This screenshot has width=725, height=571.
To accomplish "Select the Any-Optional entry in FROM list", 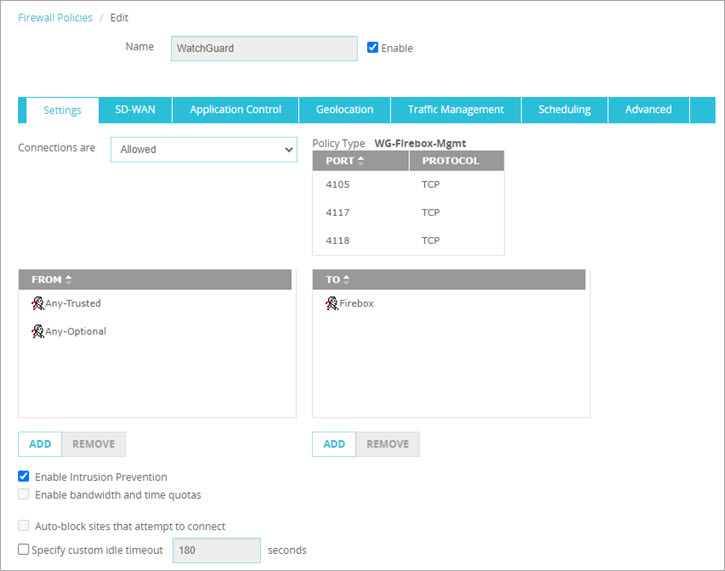I will pyautogui.click(x=75, y=331).
